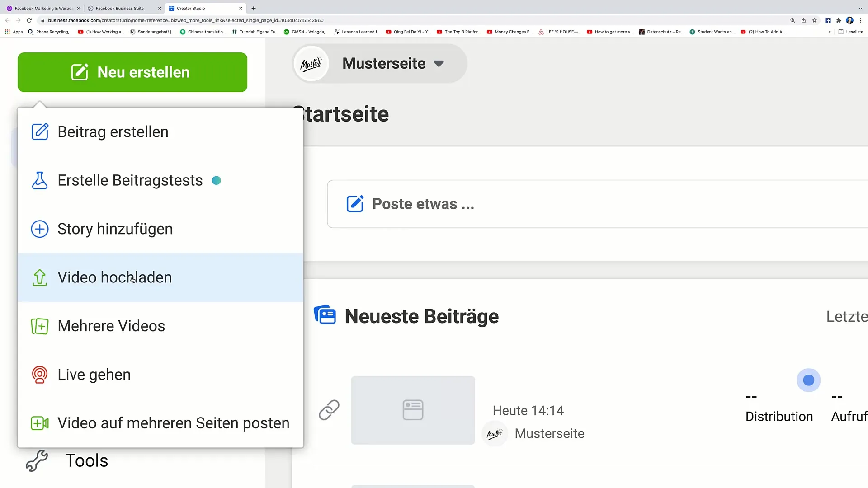Image resolution: width=868 pixels, height=488 pixels.
Task: Select Story hinzufügen in the menu
Action: (x=160, y=229)
